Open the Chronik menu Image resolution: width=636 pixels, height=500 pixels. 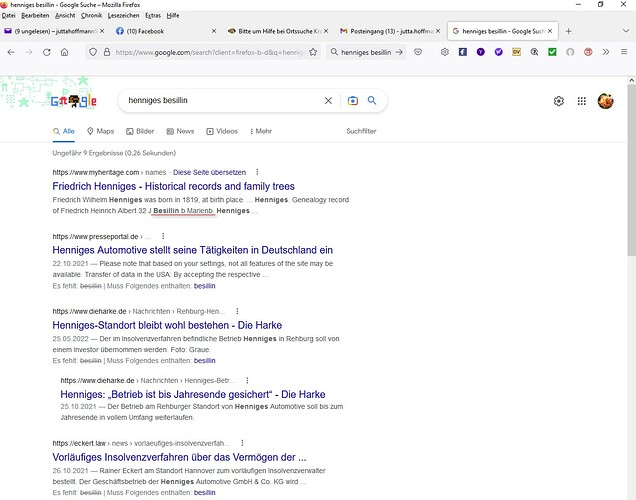click(x=91, y=15)
